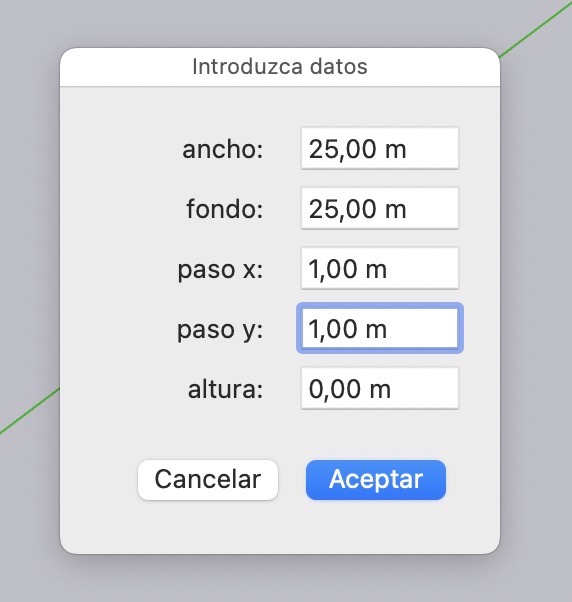Place cursor after 0,00 m in altura
This screenshot has width=572, height=602.
(393, 389)
